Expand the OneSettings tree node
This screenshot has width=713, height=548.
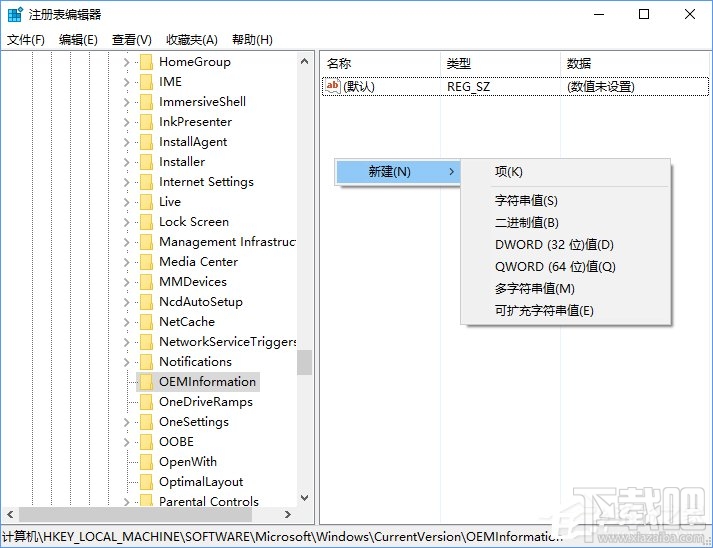tap(126, 422)
